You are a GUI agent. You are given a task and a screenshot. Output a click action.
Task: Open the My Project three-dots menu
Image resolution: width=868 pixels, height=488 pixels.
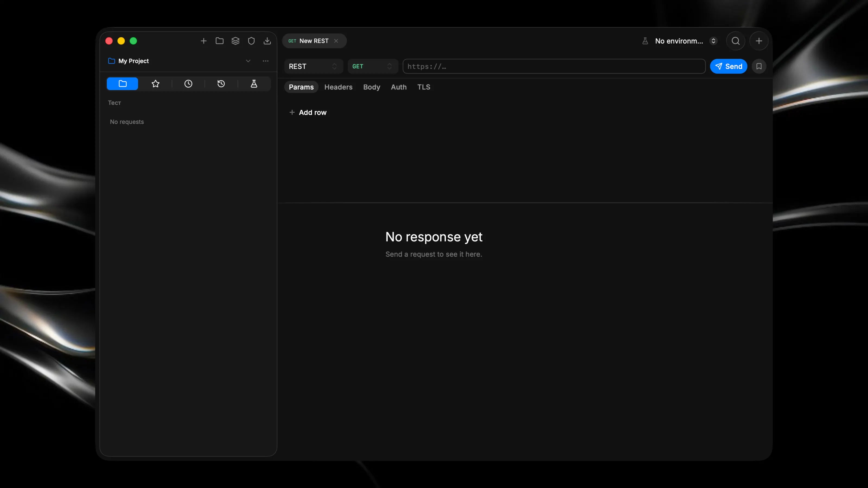click(x=266, y=61)
